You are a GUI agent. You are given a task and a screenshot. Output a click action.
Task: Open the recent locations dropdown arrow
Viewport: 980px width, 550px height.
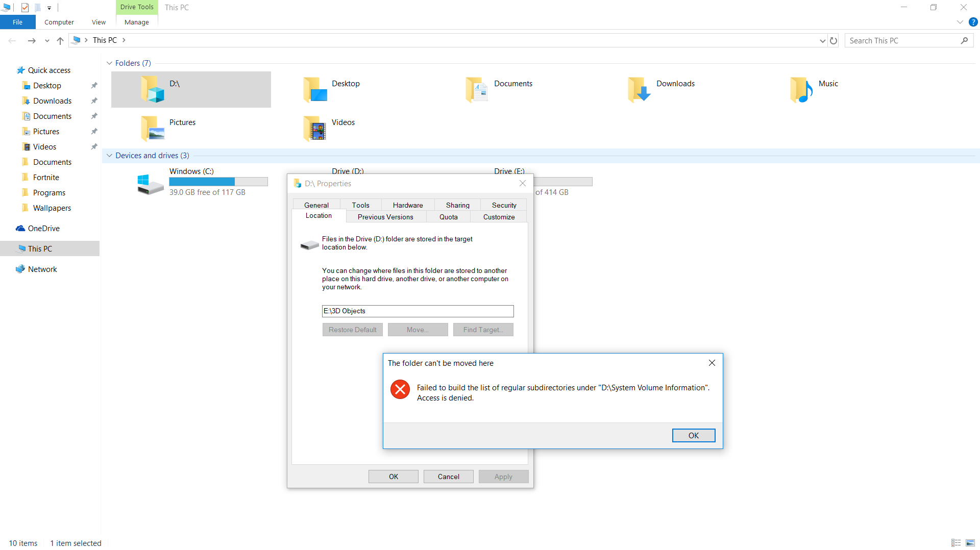coord(47,41)
